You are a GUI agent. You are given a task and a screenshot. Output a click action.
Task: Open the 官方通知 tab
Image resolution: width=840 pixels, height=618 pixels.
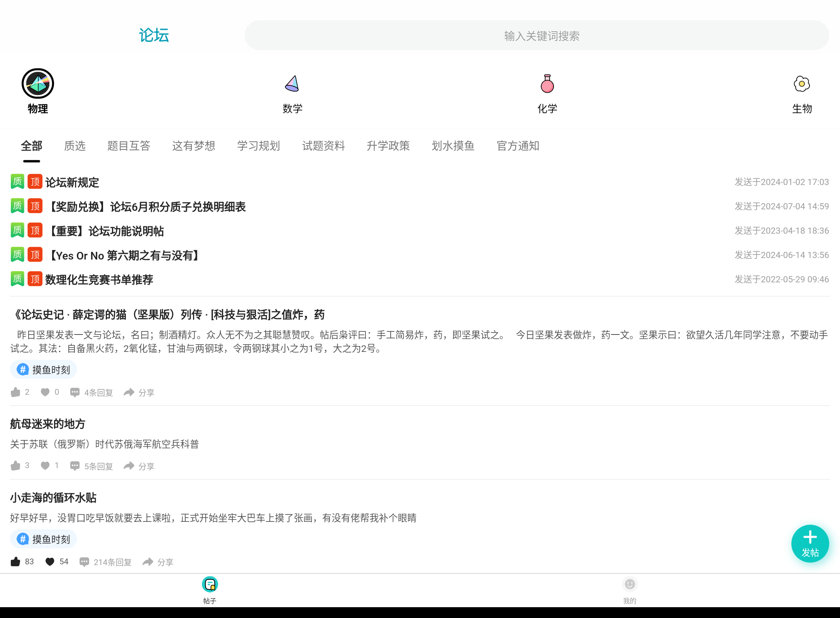518,146
